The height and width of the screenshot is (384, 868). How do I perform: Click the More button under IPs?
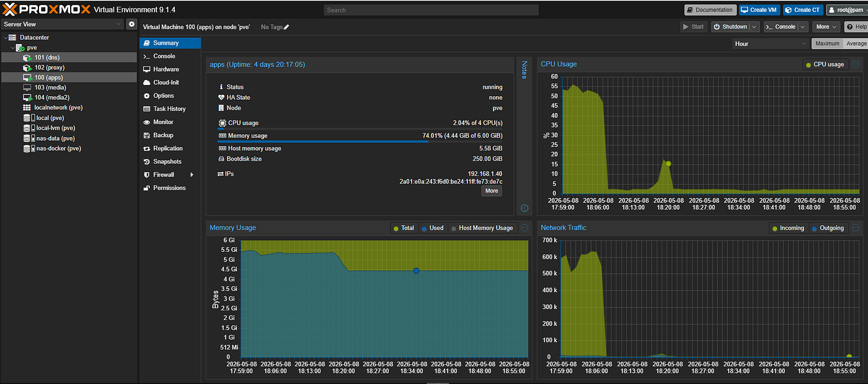(x=492, y=191)
